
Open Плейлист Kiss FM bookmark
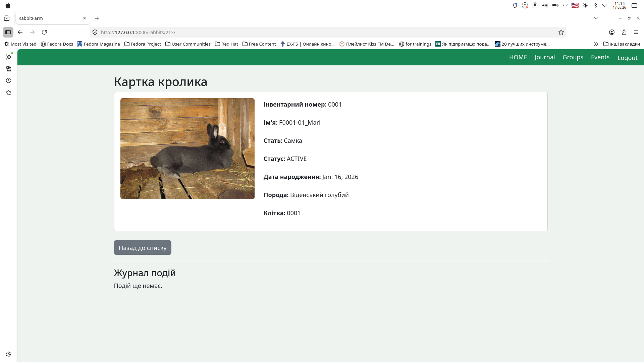click(x=367, y=44)
